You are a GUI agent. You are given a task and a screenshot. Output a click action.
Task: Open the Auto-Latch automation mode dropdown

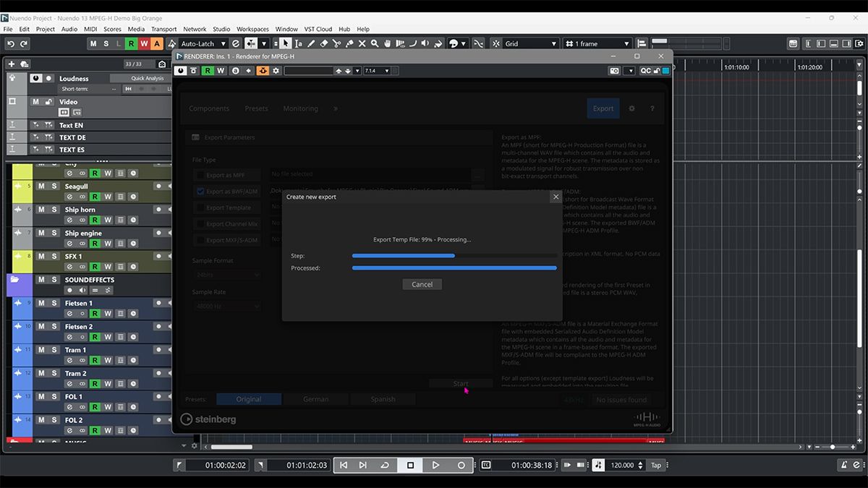[203, 43]
